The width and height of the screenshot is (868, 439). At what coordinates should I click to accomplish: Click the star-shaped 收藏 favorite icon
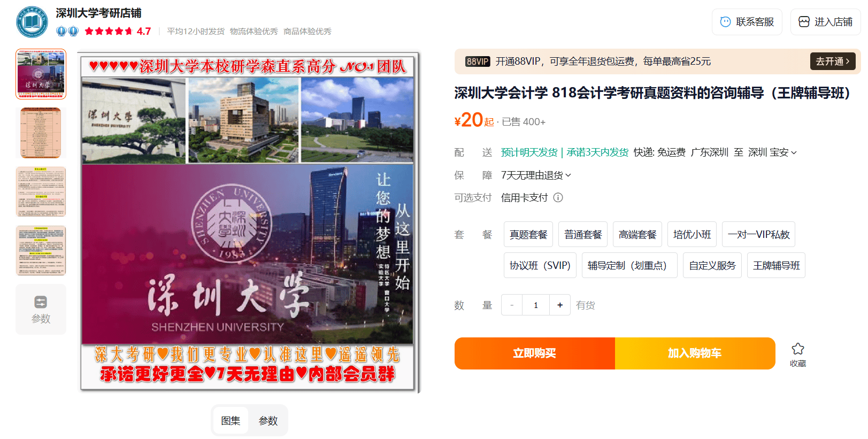coord(798,349)
